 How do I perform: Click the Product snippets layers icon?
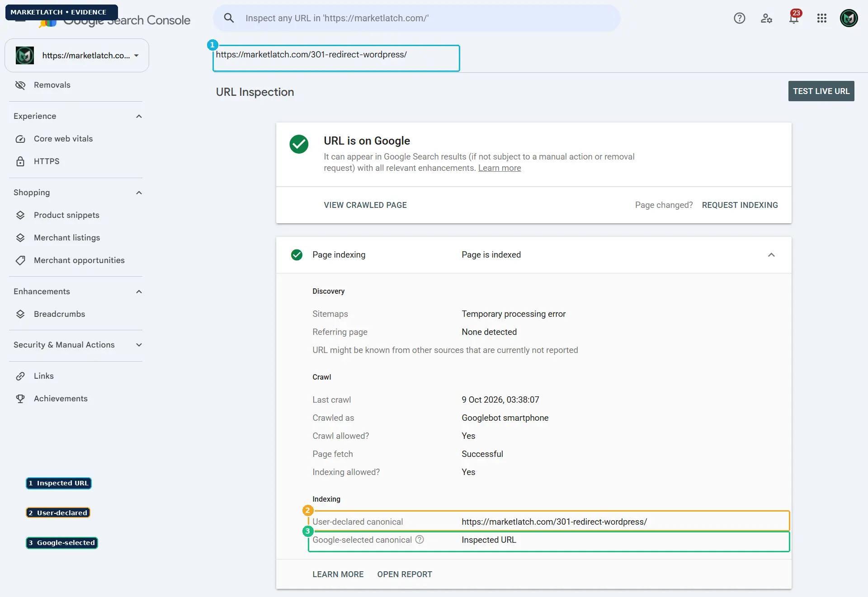point(20,215)
